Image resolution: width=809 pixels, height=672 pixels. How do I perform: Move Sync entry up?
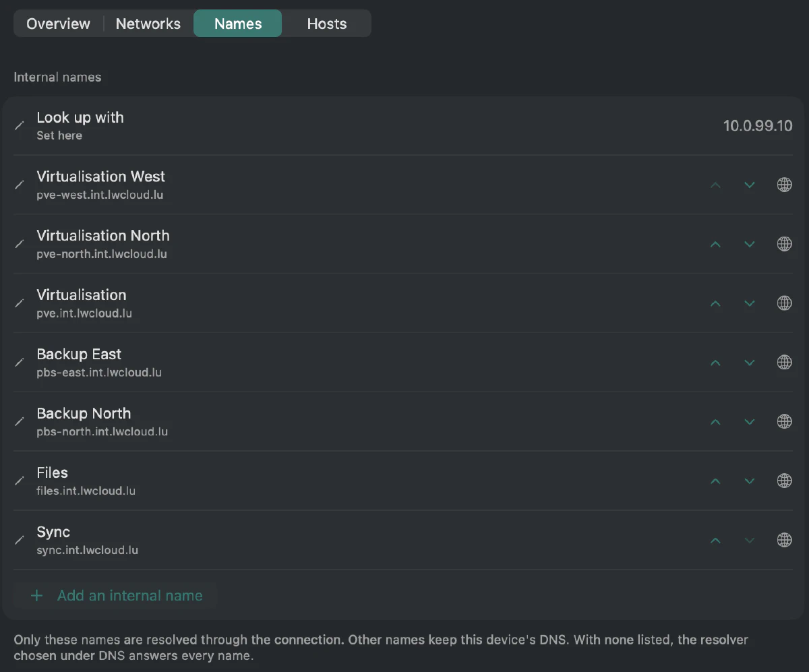point(716,541)
